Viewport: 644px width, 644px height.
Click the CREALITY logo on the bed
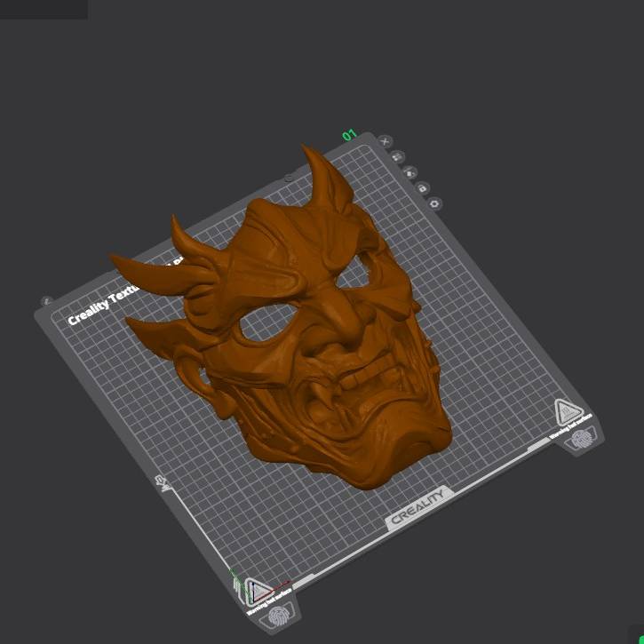click(x=418, y=507)
